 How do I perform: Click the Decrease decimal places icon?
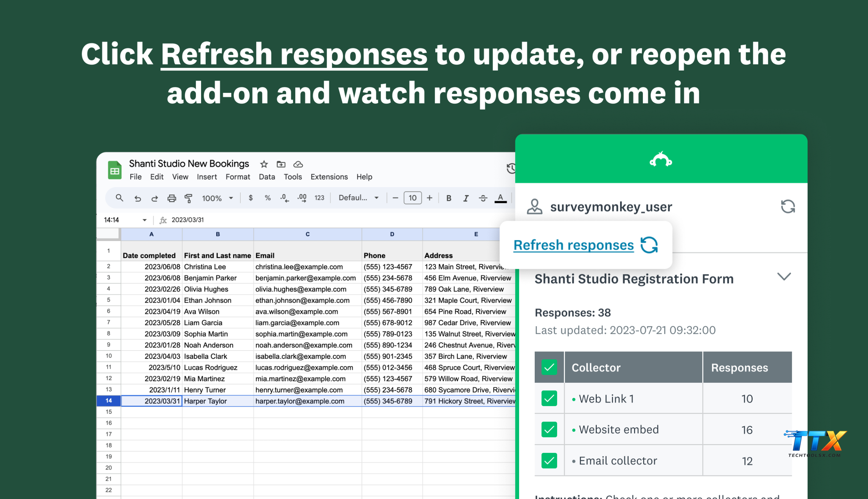point(284,198)
